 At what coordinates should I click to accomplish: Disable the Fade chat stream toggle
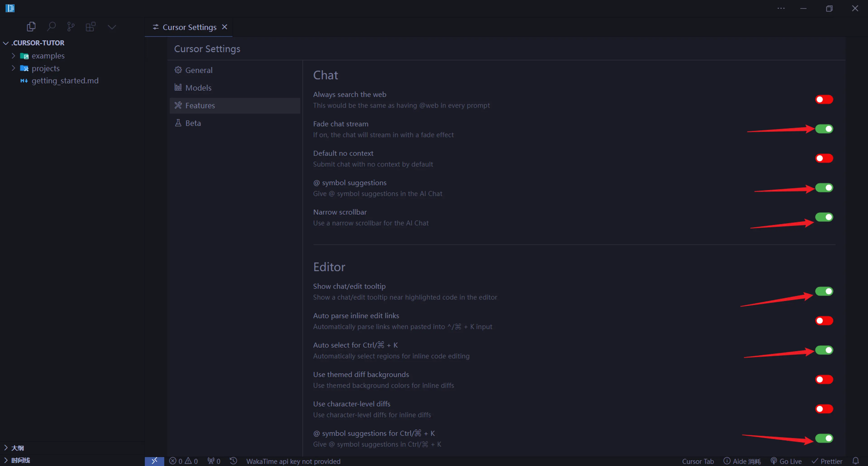(824, 129)
